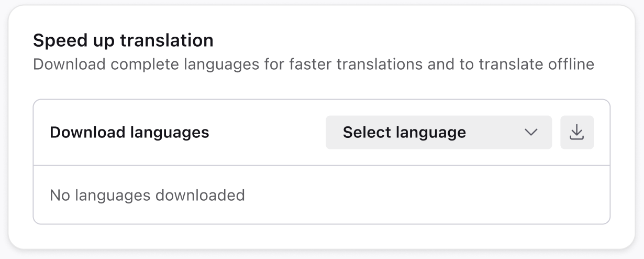This screenshot has width=644, height=259.
Task: Open the Select language dropdown
Action: (x=438, y=132)
